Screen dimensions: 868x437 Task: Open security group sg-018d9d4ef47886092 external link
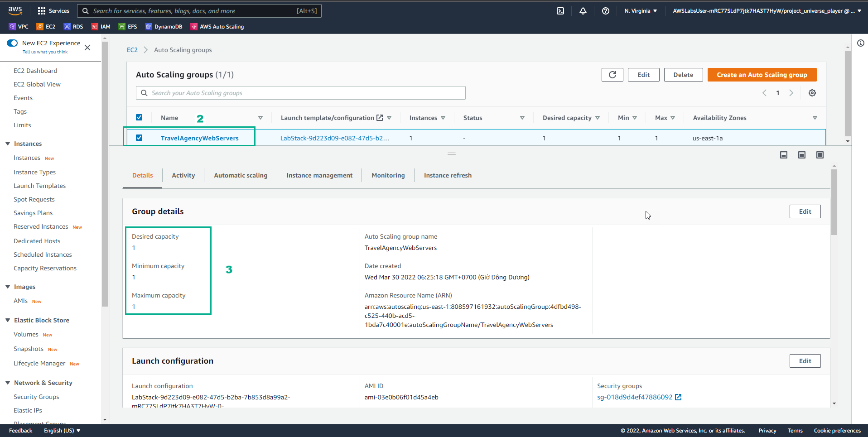pos(678,397)
